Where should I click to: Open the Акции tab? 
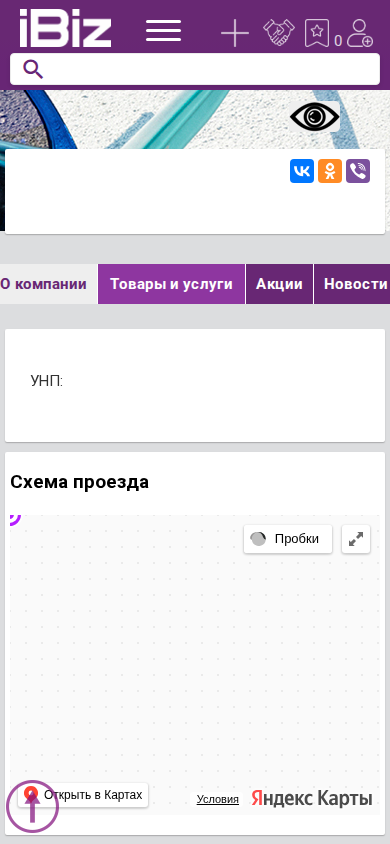click(279, 284)
